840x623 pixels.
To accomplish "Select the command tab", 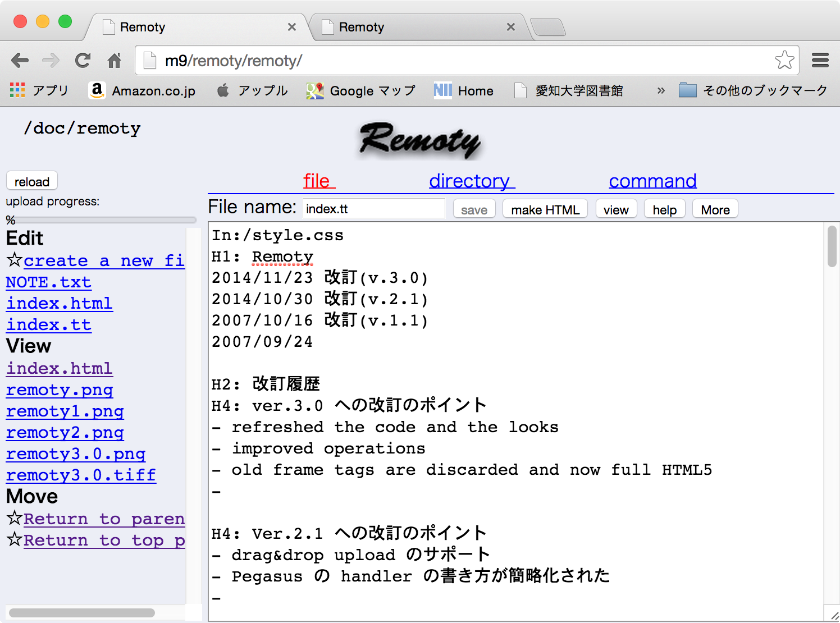I will tap(652, 181).
